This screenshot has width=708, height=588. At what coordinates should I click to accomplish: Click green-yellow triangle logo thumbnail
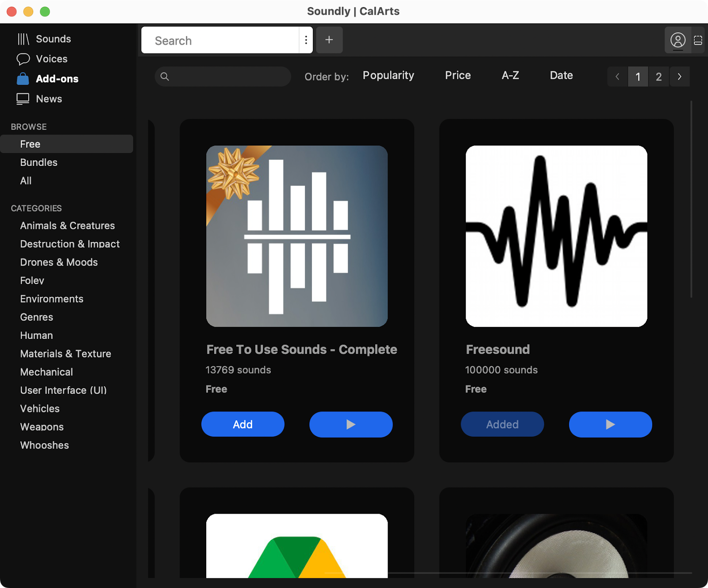297,546
